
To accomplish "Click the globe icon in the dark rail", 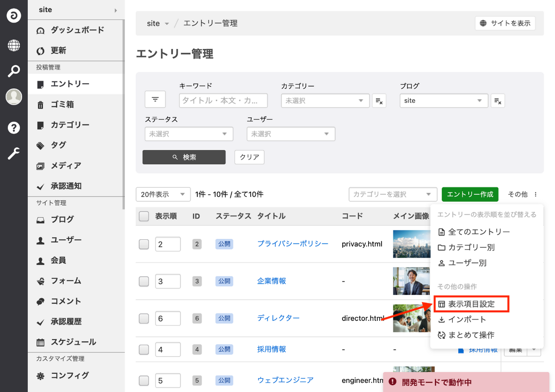I will (14, 45).
